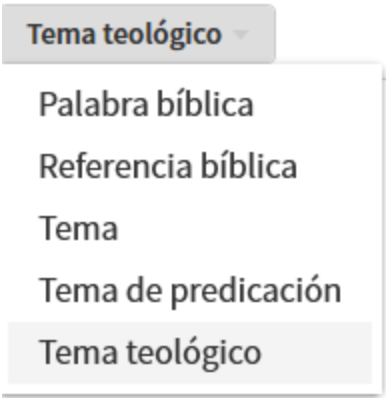Toggle the grey dropdown header button
Screen dimensions: 386x398
click(139, 34)
